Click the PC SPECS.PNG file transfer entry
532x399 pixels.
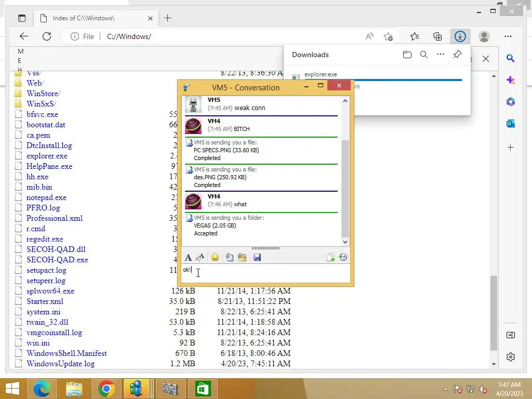click(261, 150)
